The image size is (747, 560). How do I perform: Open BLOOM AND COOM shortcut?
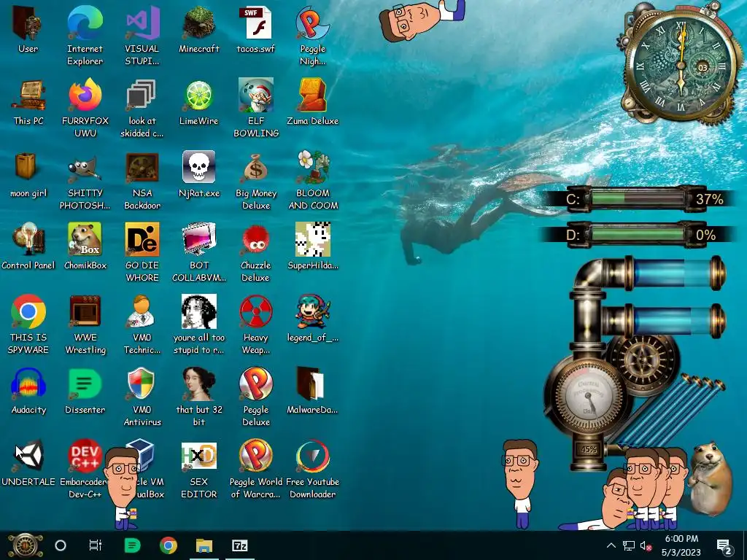click(312, 181)
